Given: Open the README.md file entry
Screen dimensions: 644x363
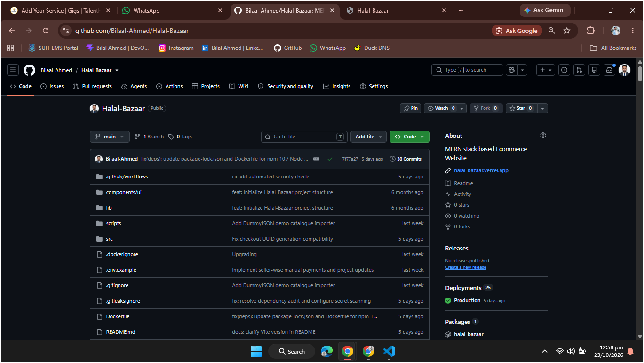Looking at the screenshot, I should point(120,332).
